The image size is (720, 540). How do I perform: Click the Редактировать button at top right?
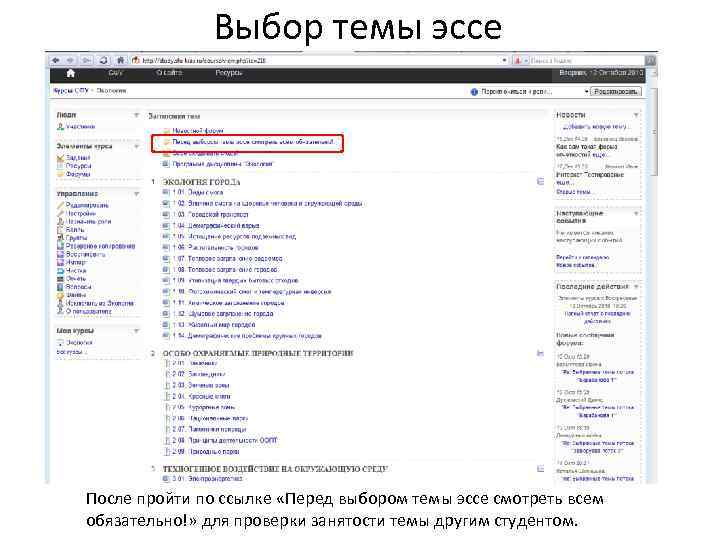point(616,92)
